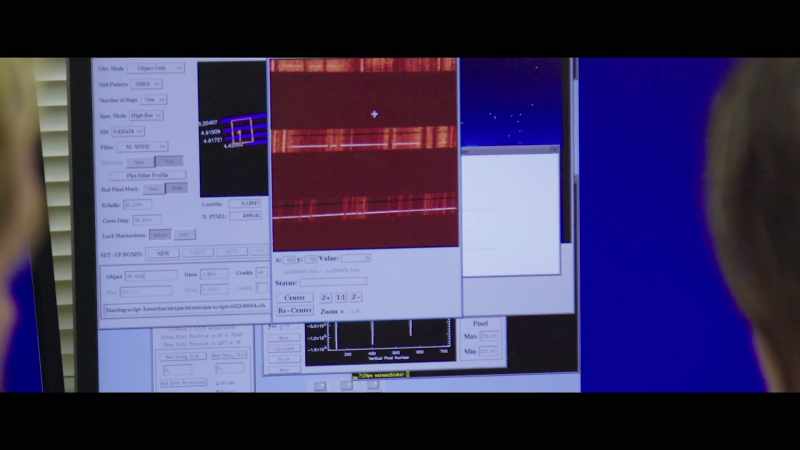Image resolution: width=800 pixels, height=450 pixels.
Task: Select first Lock Mechanisms toggle button
Action: pyautogui.click(x=160, y=235)
